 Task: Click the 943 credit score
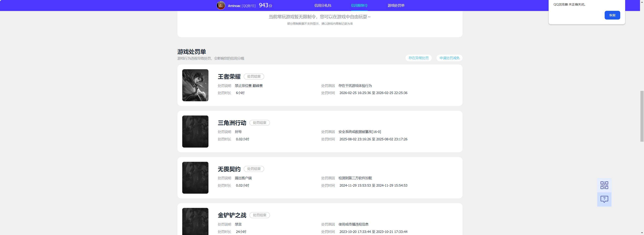[264, 5]
